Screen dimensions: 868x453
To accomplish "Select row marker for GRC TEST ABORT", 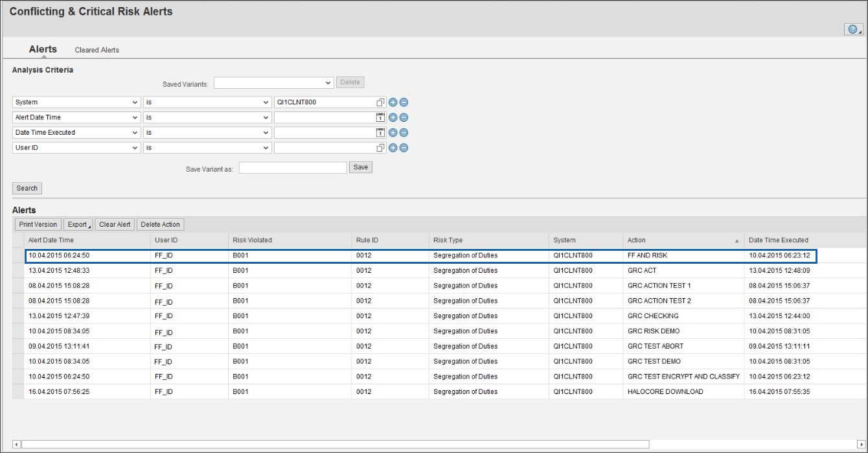I will (18, 346).
